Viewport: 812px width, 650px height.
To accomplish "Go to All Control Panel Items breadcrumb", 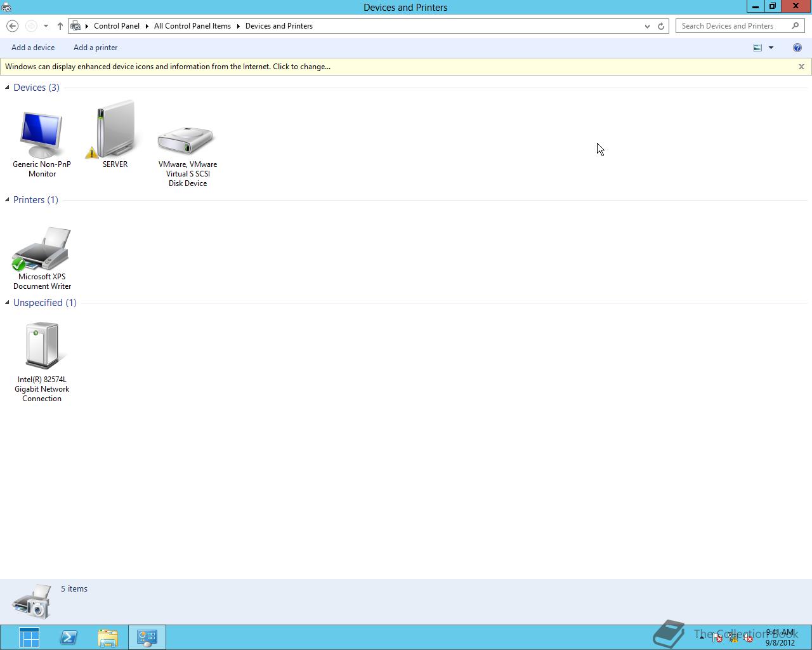I will click(x=192, y=26).
